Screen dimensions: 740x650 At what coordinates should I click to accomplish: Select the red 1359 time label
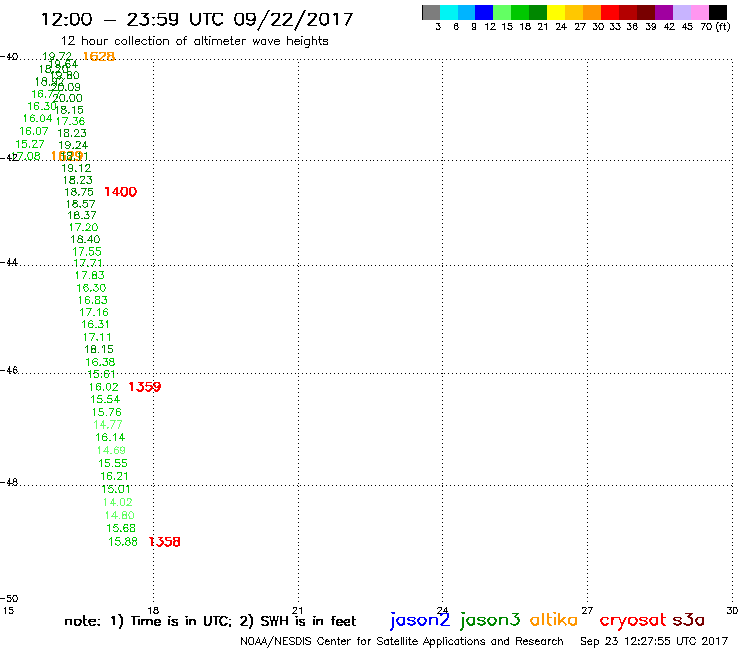[x=144, y=387]
